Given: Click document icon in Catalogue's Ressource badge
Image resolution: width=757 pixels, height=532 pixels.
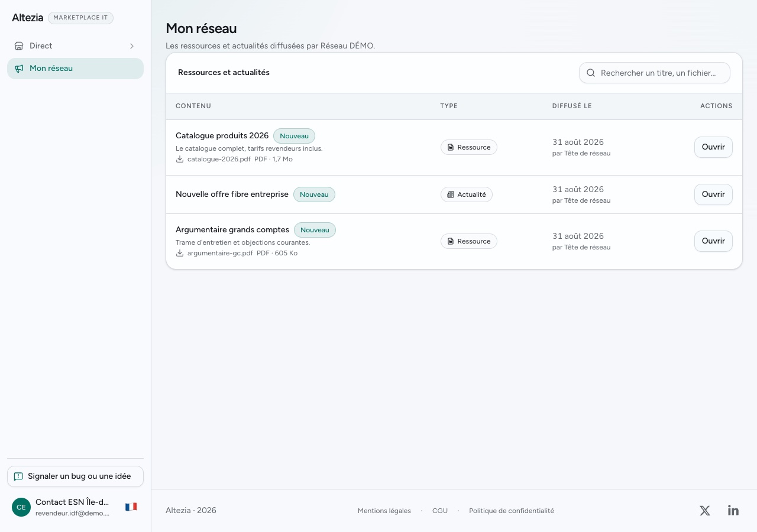Looking at the screenshot, I should coord(451,147).
